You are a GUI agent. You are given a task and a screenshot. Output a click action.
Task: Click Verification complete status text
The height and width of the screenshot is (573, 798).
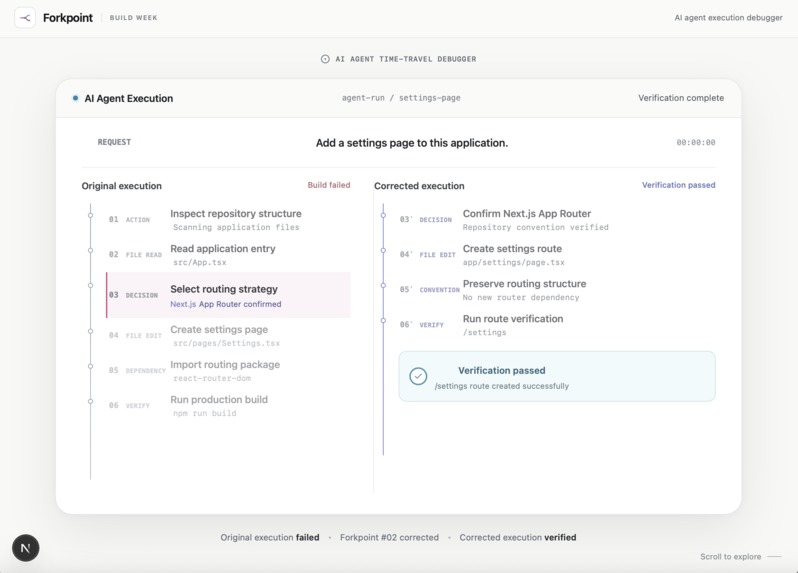(x=681, y=98)
